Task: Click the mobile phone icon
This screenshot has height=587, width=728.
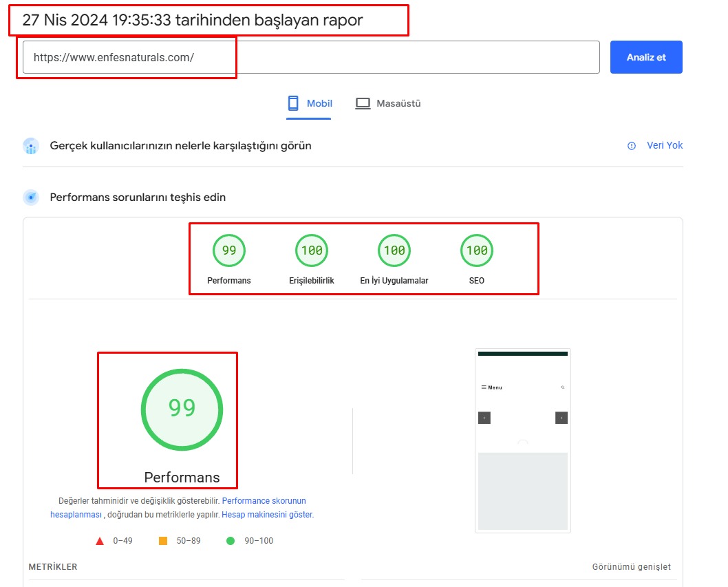Action: click(x=293, y=104)
